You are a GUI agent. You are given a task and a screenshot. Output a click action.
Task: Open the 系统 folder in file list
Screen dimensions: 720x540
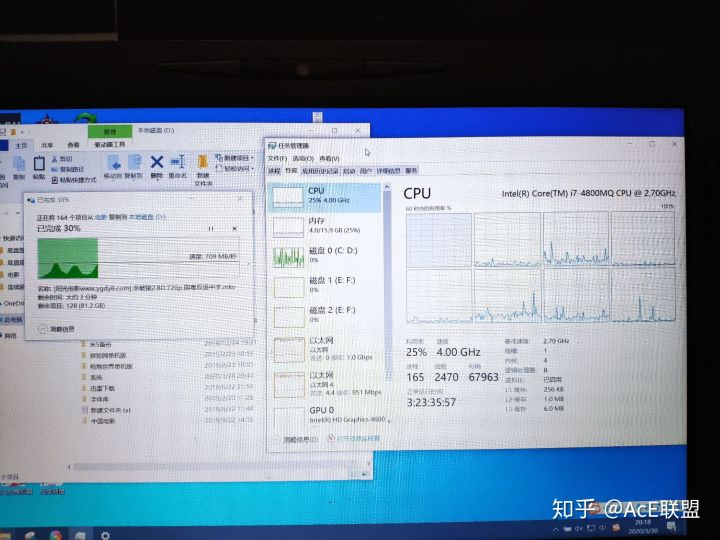[96, 377]
